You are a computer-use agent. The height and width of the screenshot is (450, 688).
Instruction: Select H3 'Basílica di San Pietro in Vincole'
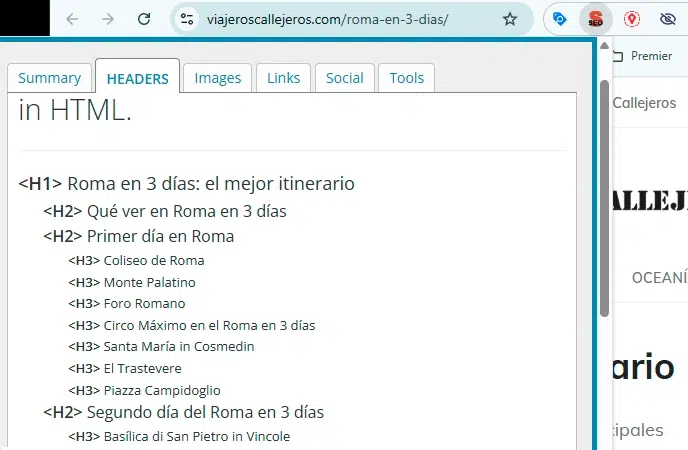point(179,436)
